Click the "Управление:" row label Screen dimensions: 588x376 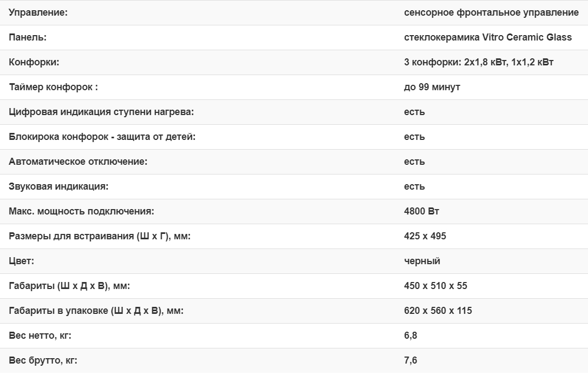point(38,12)
